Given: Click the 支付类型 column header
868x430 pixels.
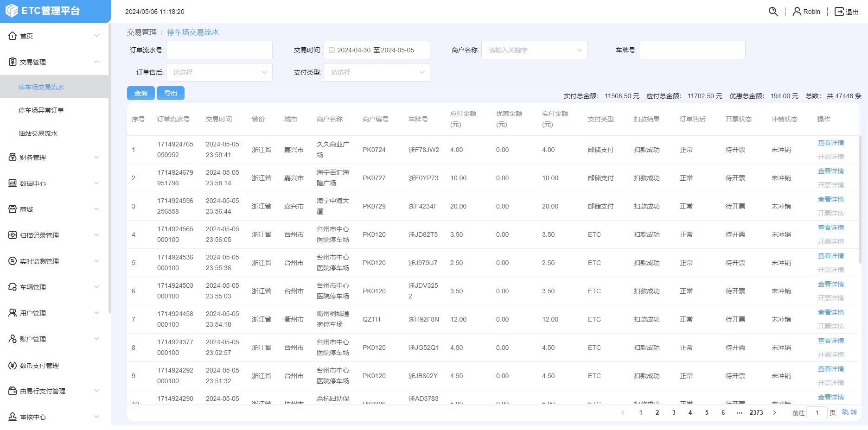Looking at the screenshot, I should [601, 119].
